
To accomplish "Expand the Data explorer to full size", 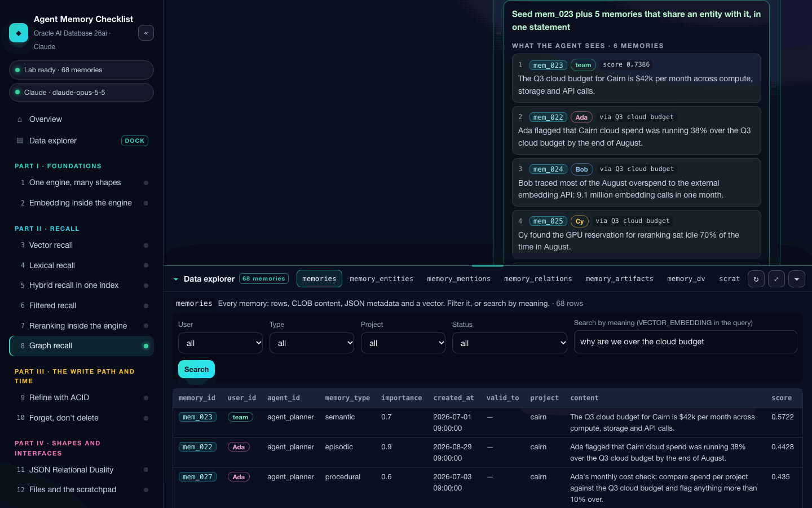I will tap(776, 279).
